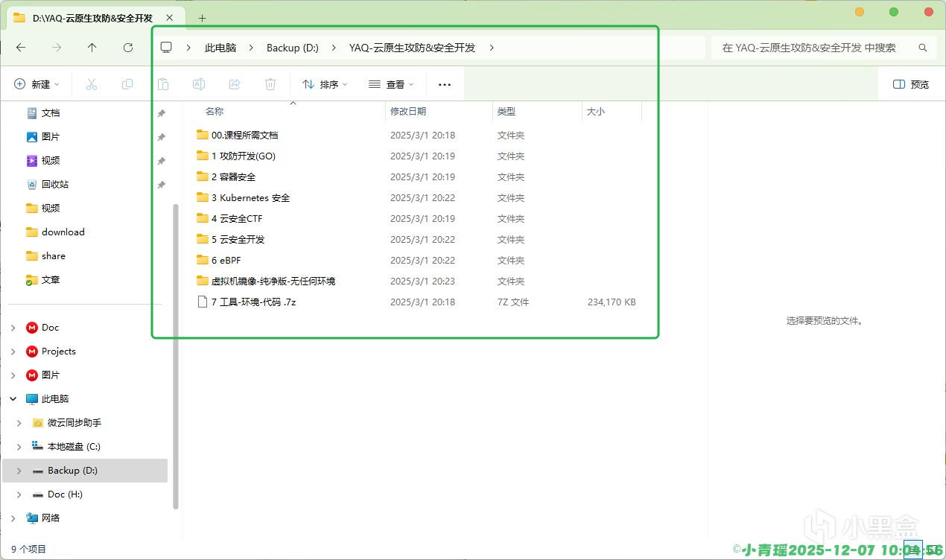The image size is (946, 560).
Task: Click the PC monitor icon in address bar
Action: [x=166, y=47]
